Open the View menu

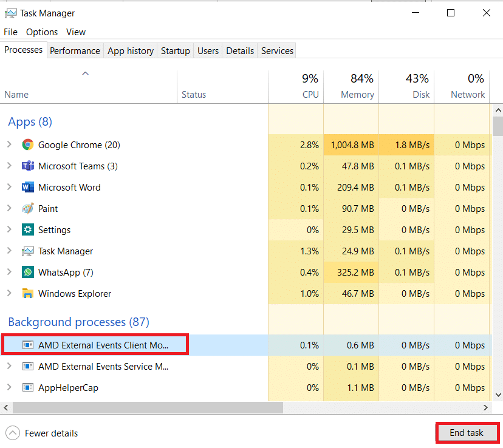tap(76, 32)
